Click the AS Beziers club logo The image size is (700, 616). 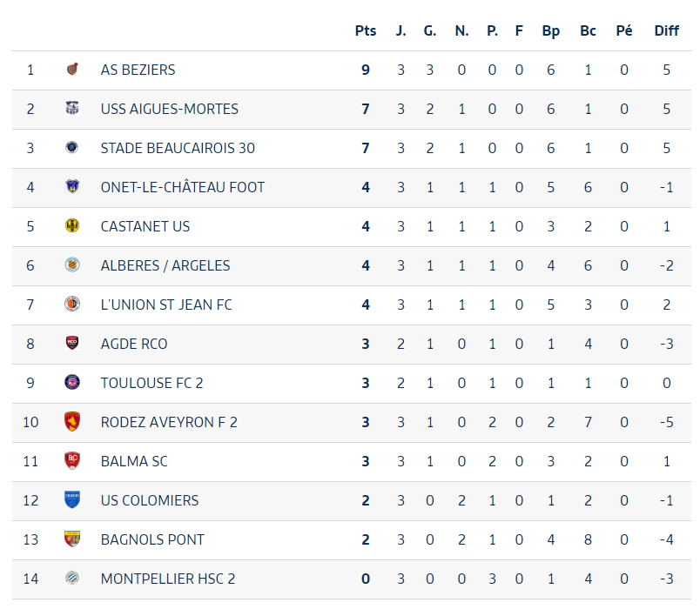(72, 70)
